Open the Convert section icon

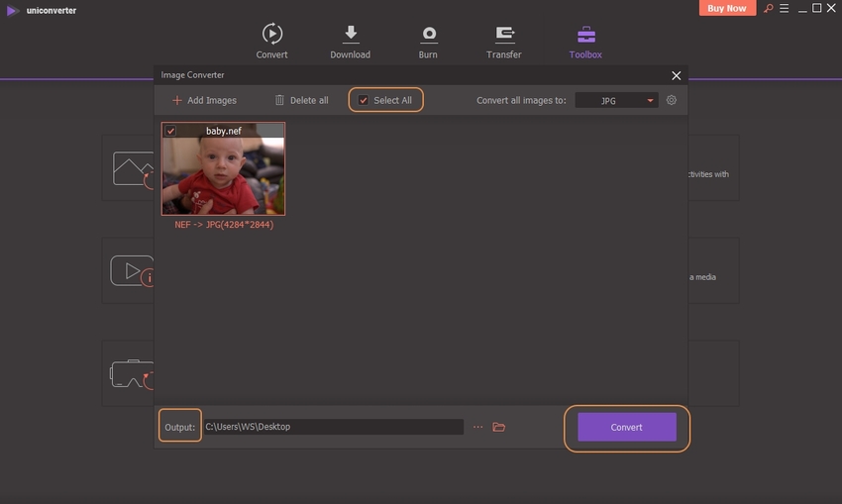click(271, 35)
